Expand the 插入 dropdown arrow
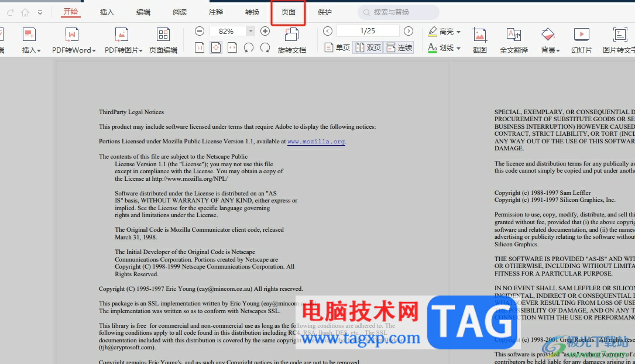Viewport: 635px width, 364px height. tap(39, 50)
